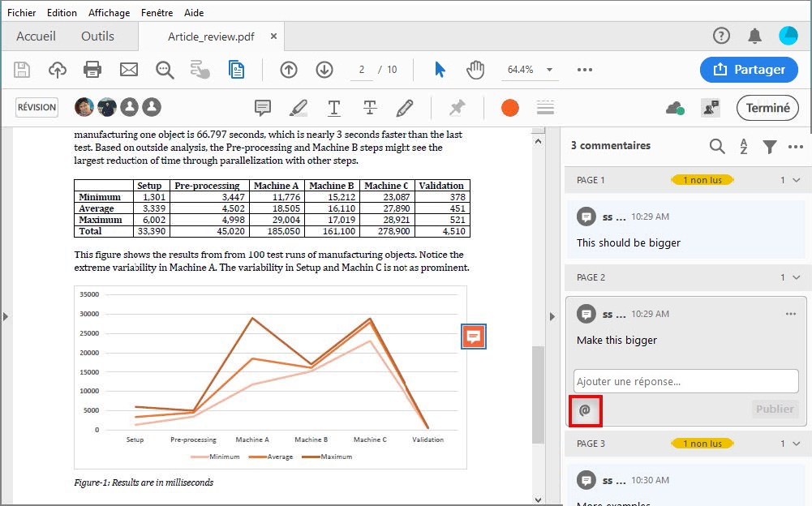Choose the selection arrow tool
Viewport: 812px width, 506px height.
440,70
